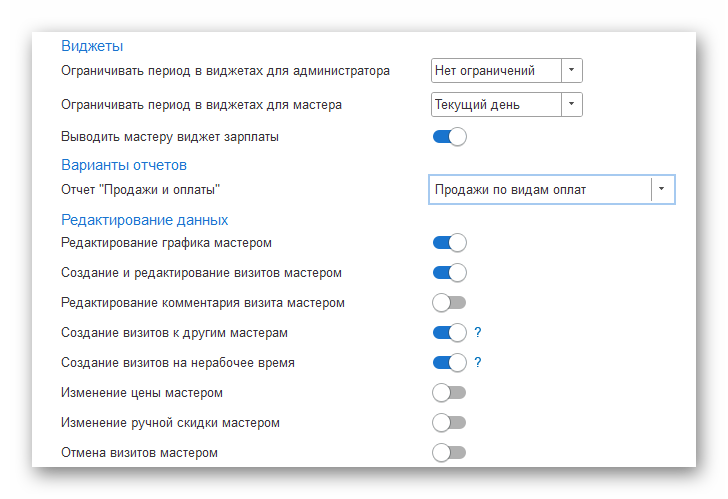
Task: Open "Продажи и оплаты" report dropdown arrow
Action: [662, 189]
